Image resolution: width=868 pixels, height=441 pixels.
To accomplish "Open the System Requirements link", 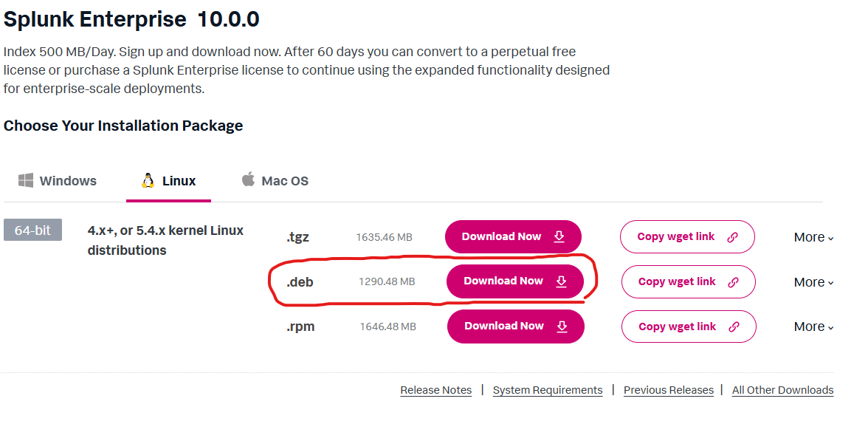I will click(x=548, y=390).
